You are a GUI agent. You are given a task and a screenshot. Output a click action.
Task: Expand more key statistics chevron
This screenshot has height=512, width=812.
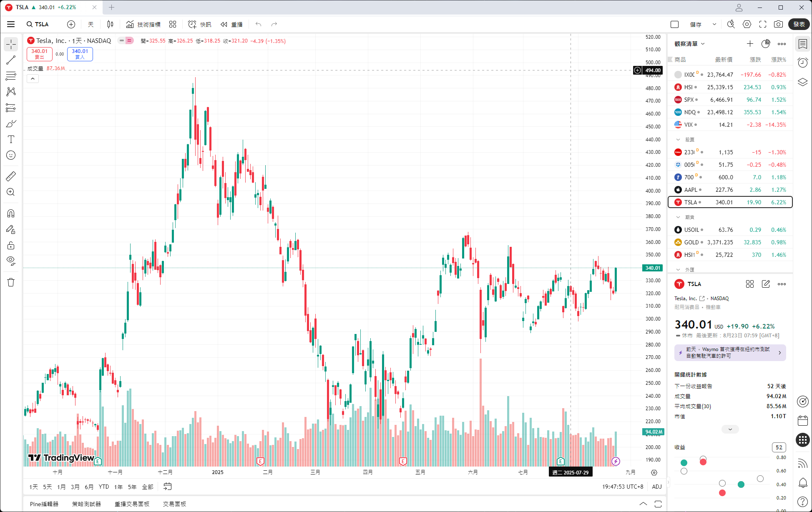(x=730, y=429)
